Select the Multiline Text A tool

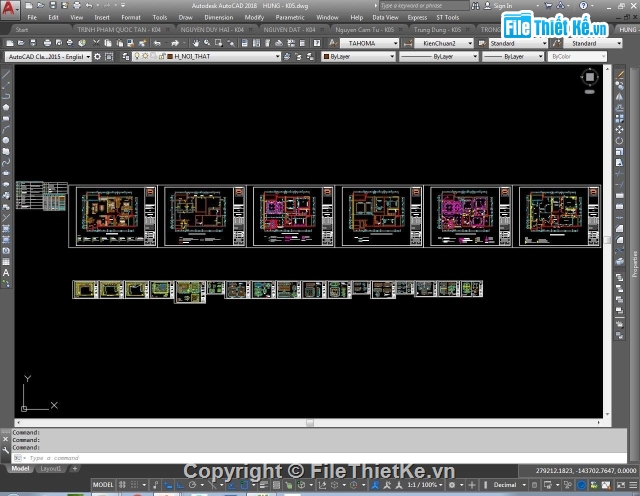tap(6, 273)
